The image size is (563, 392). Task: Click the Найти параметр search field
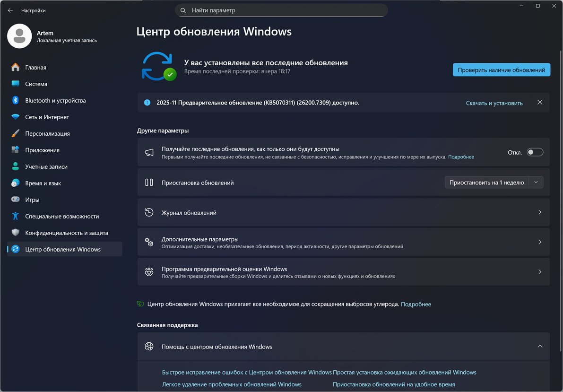pyautogui.click(x=281, y=10)
